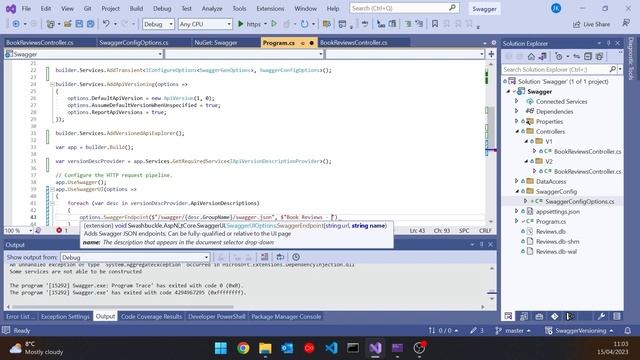Click the Toggle Word Wrap icon in Output

click(280, 257)
